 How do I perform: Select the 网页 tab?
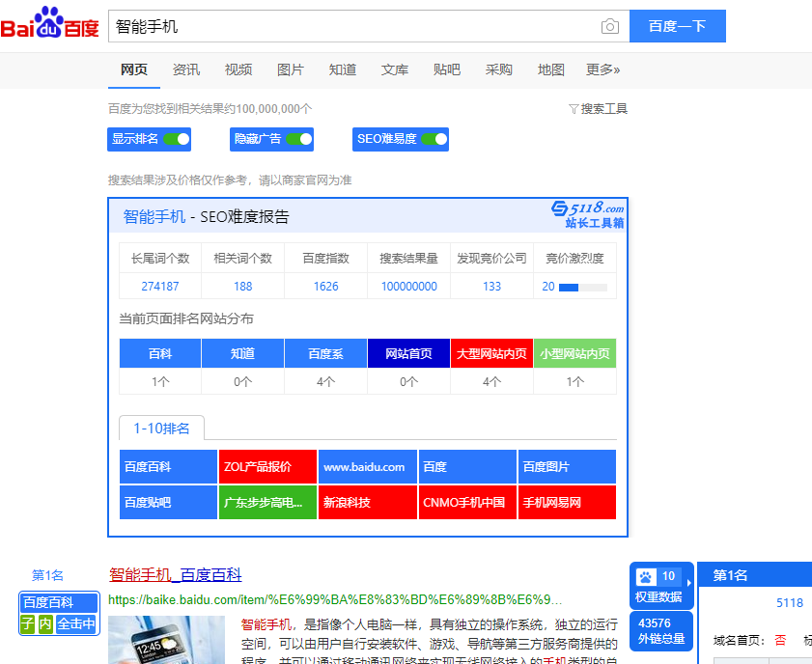pyautogui.click(x=134, y=69)
